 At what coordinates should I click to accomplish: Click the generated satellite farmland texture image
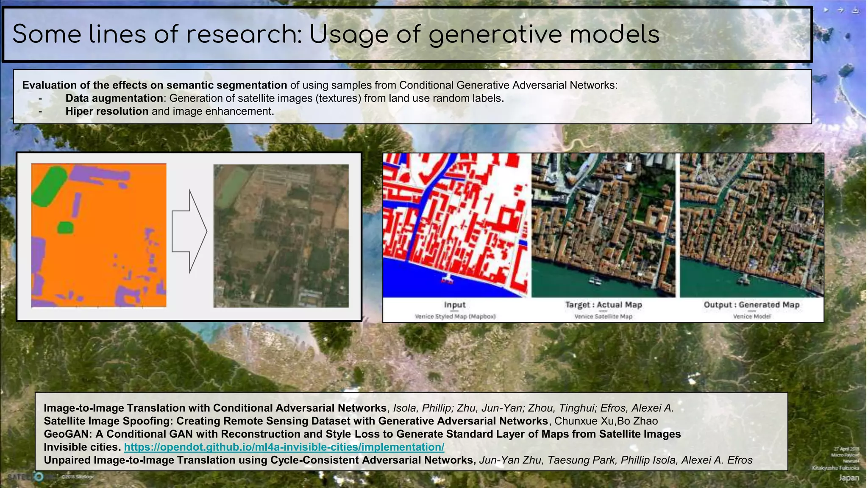pyautogui.click(x=281, y=236)
